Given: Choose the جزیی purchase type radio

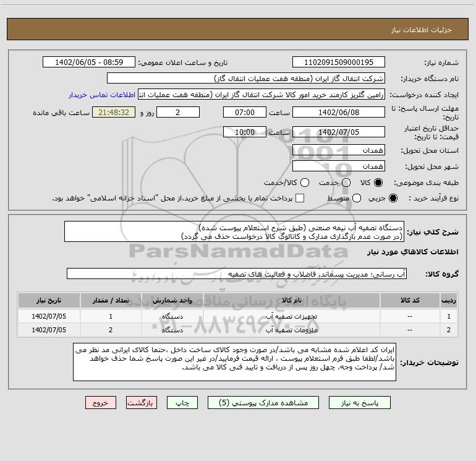Looking at the screenshot, I should (x=393, y=198).
